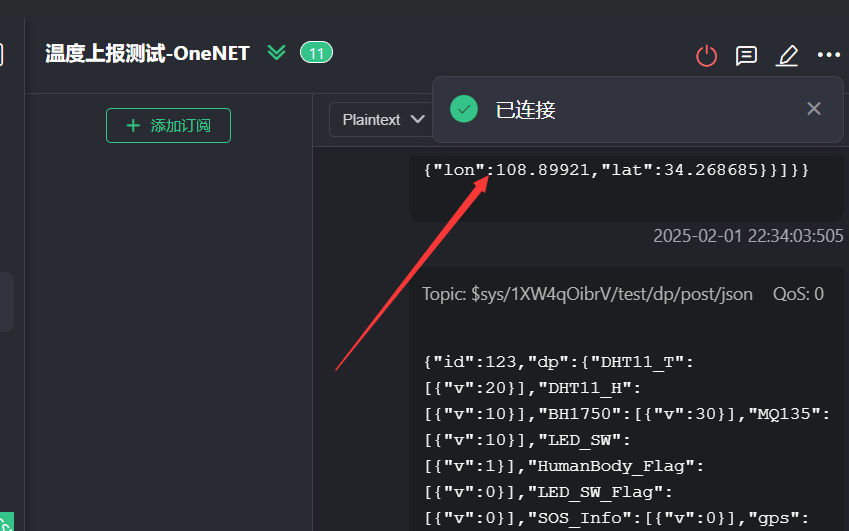Click the Topic $sys/1XW4qOibrV/test/dp/post/json text
This screenshot has width=849, height=531.
pyautogui.click(x=587, y=294)
